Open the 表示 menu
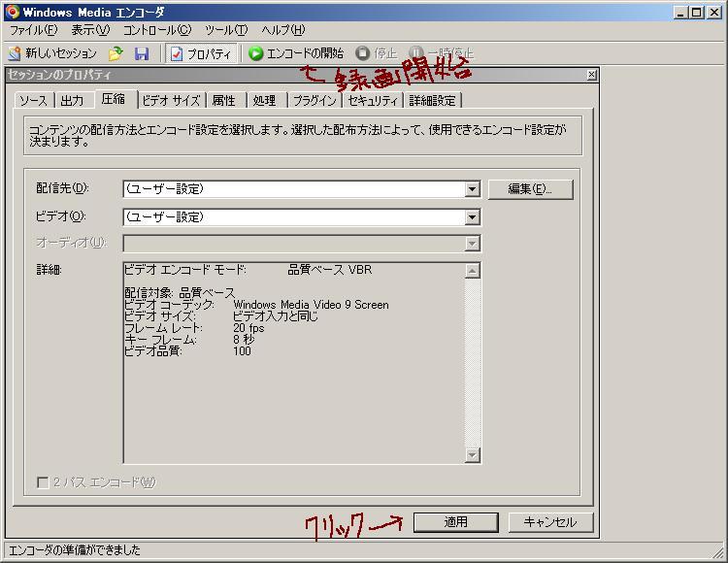Viewport: 728px width, 563px height. click(90, 30)
